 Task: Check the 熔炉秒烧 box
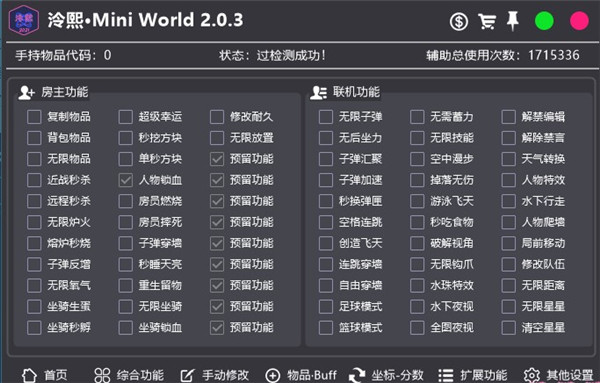click(x=34, y=243)
